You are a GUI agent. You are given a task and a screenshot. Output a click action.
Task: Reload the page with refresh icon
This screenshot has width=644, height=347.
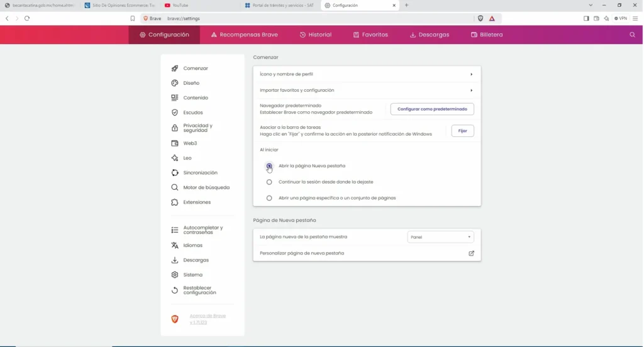[27, 18]
